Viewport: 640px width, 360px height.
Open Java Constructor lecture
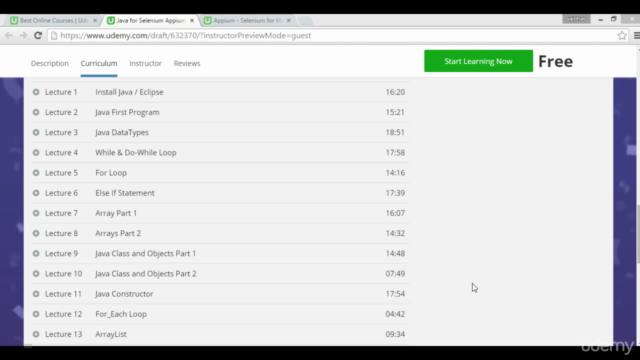(x=124, y=294)
